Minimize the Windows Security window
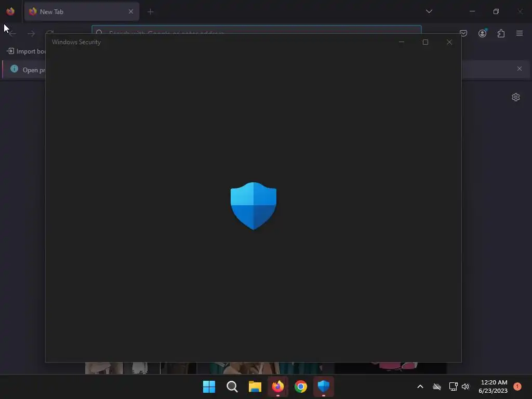This screenshot has height=399, width=532. click(402, 42)
